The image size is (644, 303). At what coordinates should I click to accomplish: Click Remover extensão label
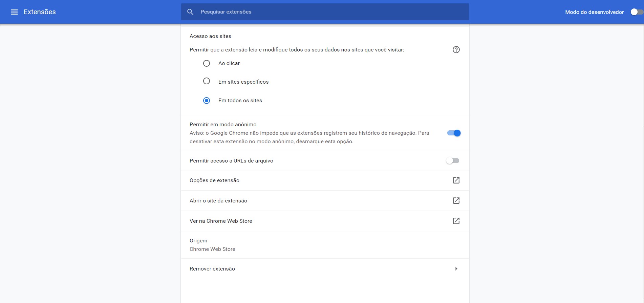[x=212, y=269]
